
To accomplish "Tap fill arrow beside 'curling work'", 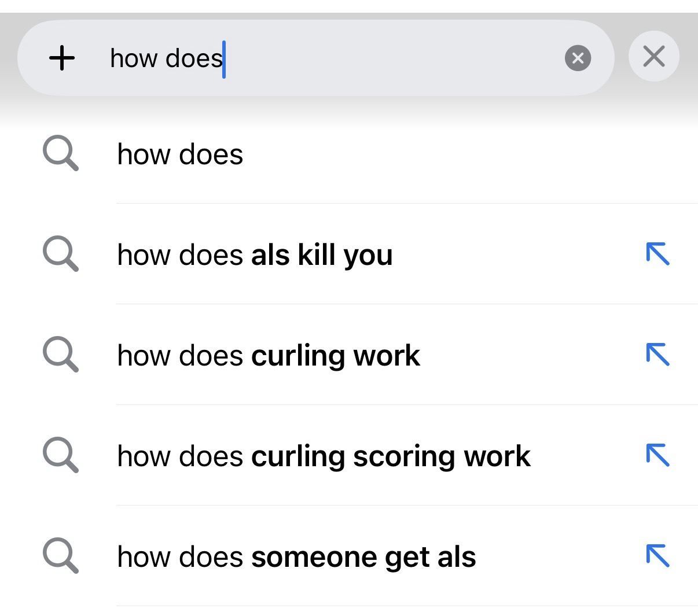I will coord(657,355).
